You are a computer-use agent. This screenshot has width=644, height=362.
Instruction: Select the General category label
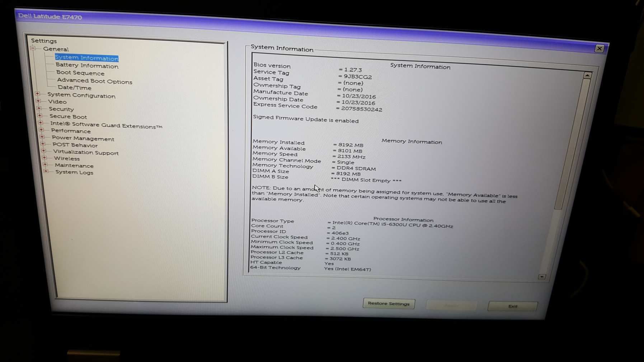[56, 49]
